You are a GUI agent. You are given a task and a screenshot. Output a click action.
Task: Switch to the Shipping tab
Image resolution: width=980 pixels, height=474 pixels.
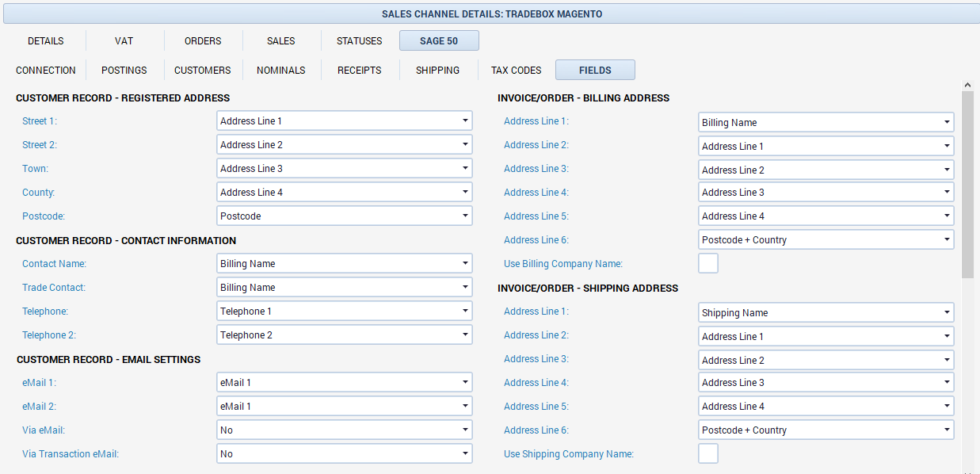[x=437, y=71]
